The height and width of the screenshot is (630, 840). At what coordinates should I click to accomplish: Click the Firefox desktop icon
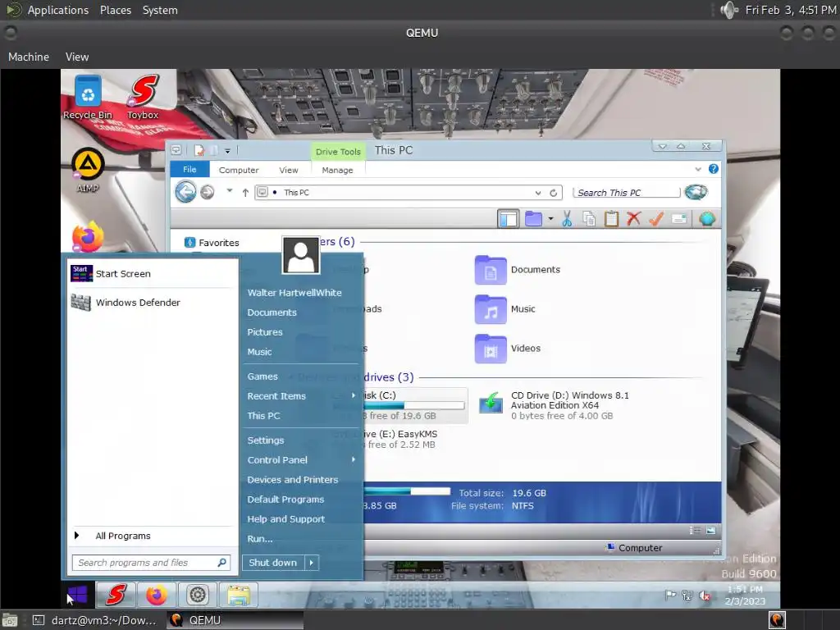[88, 237]
